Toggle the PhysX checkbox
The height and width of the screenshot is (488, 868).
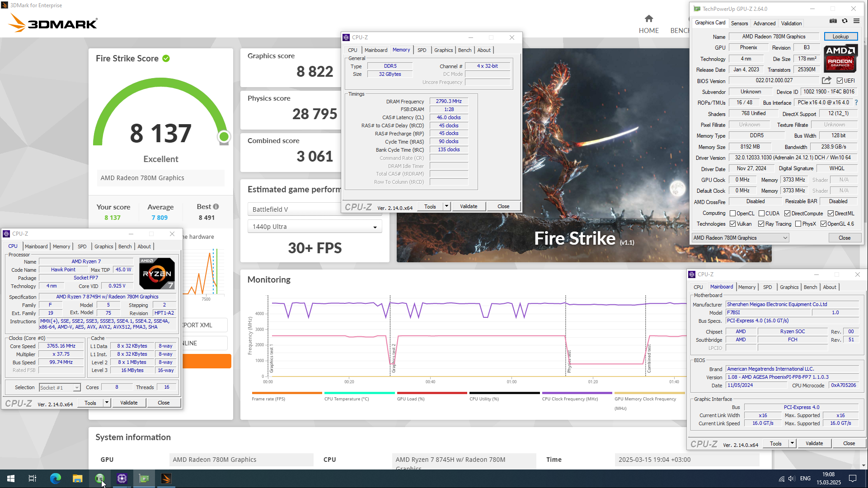[x=798, y=224]
